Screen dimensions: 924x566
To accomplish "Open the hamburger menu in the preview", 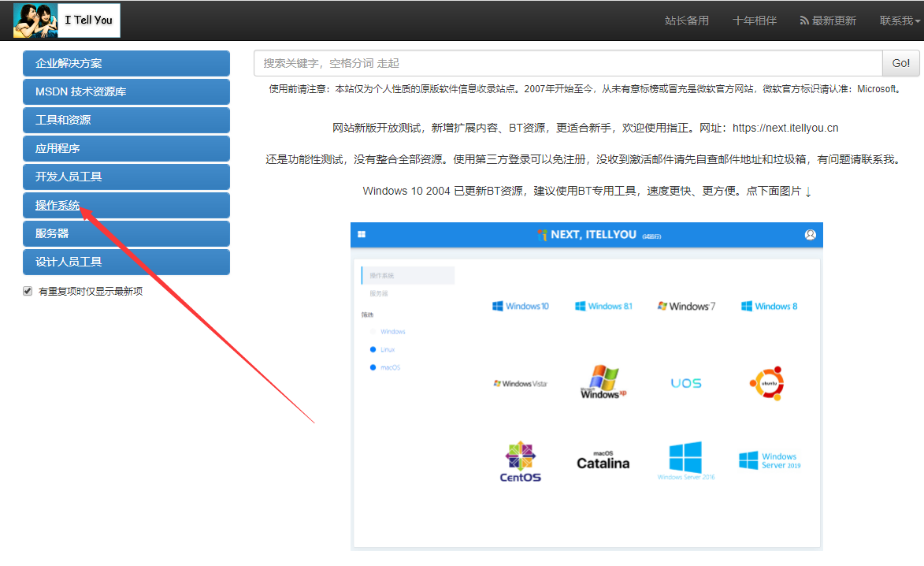I will (362, 234).
